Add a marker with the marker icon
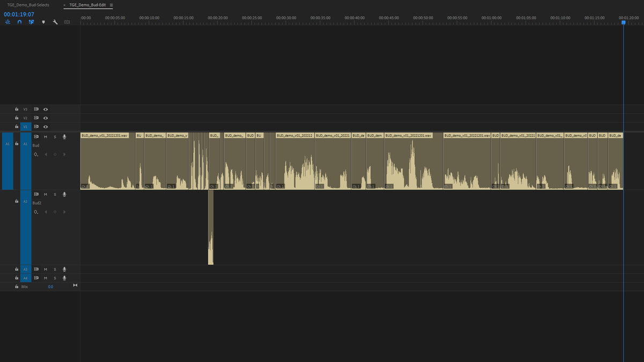The image size is (644, 362). (x=43, y=22)
